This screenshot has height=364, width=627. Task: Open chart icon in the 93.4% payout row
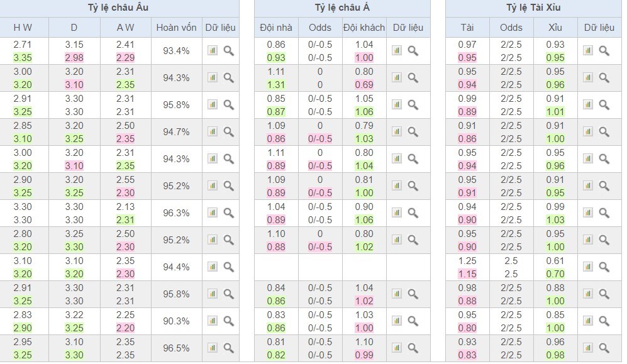[x=212, y=51]
